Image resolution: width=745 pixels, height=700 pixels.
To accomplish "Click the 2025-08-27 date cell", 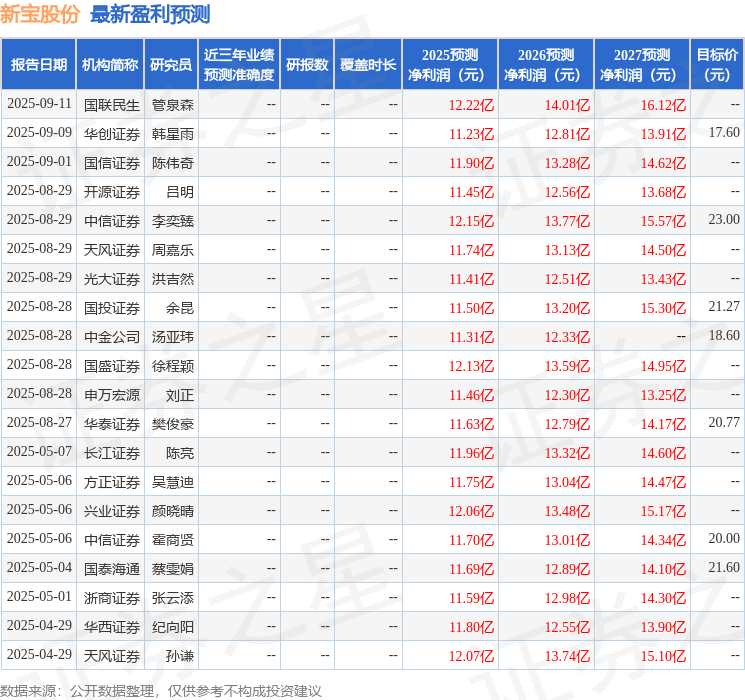I will pos(39,422).
